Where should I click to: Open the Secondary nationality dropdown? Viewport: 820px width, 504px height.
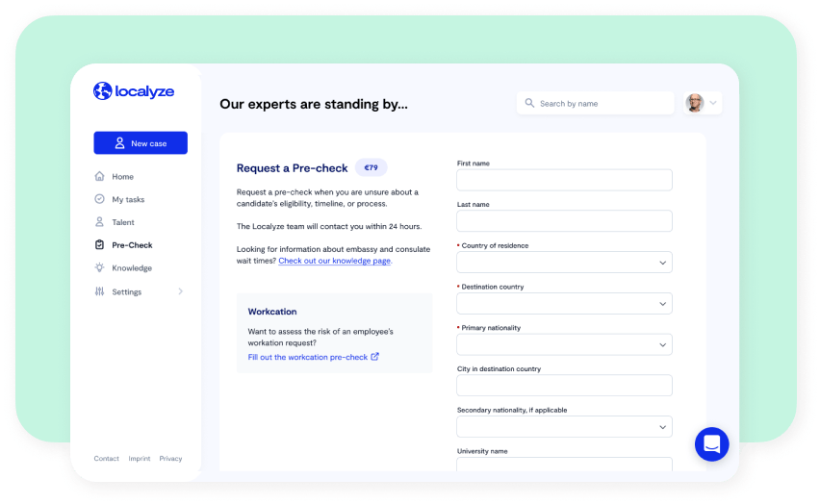[564, 427]
